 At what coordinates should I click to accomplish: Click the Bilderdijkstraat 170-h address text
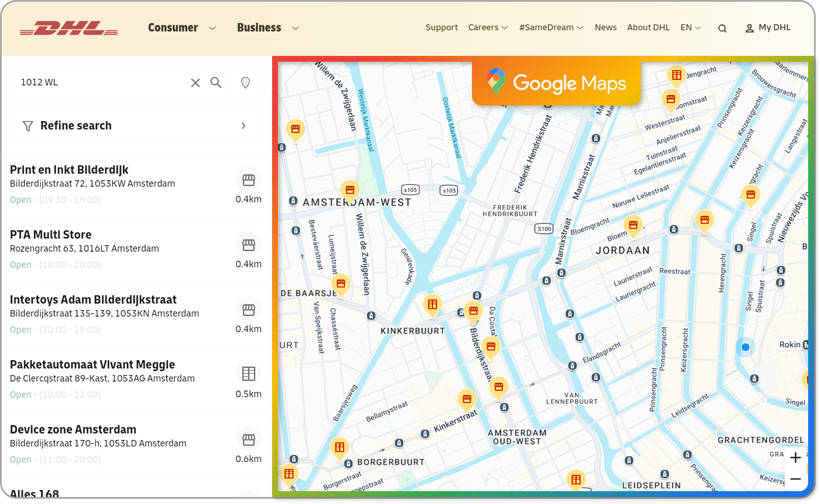[98, 443]
